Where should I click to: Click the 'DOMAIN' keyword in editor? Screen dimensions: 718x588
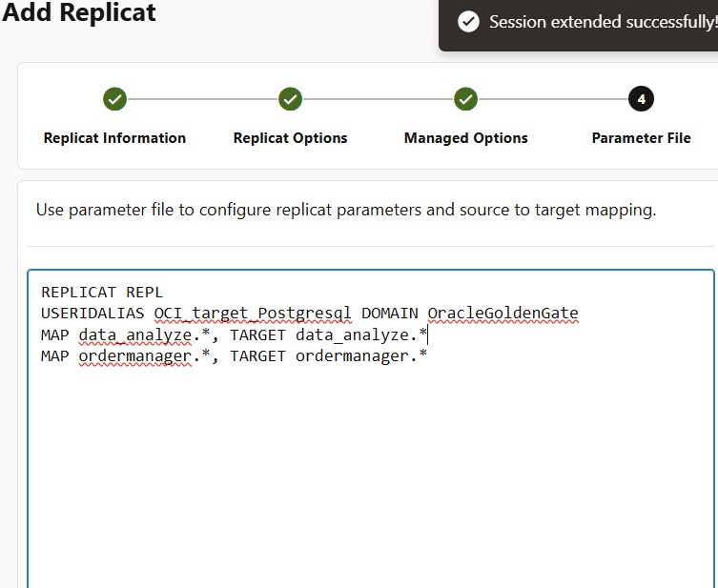pos(390,314)
